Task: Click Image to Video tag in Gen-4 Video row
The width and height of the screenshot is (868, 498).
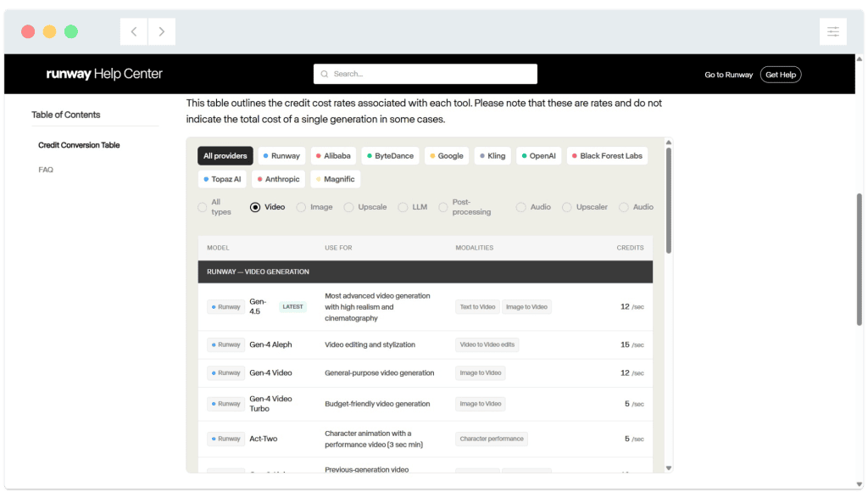Action: [481, 372]
